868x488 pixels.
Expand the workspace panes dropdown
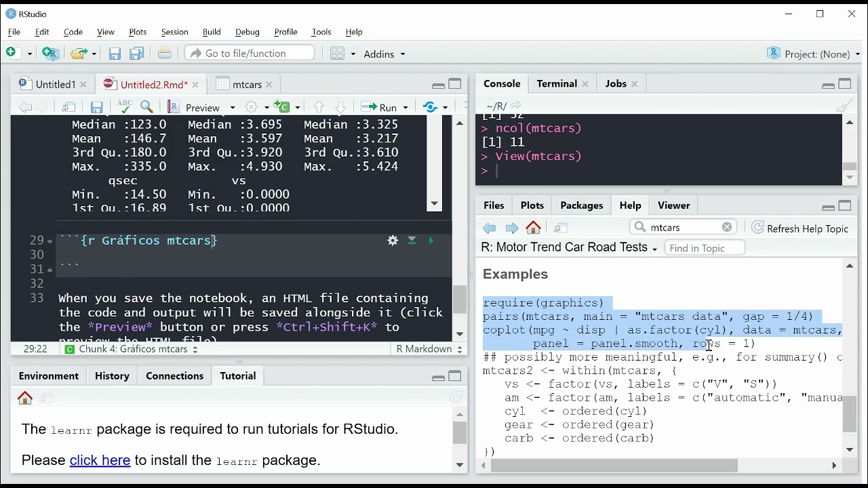point(353,54)
